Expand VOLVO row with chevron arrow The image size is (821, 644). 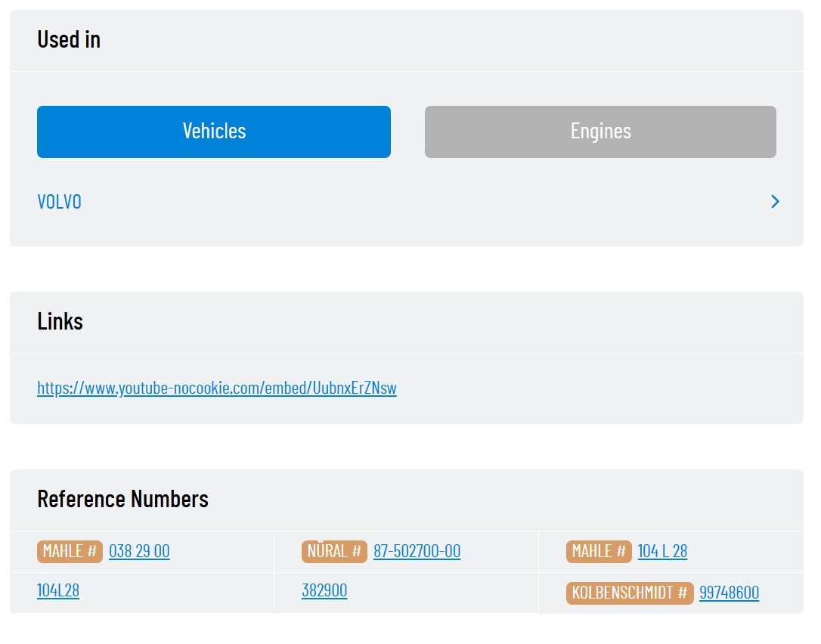tap(776, 202)
